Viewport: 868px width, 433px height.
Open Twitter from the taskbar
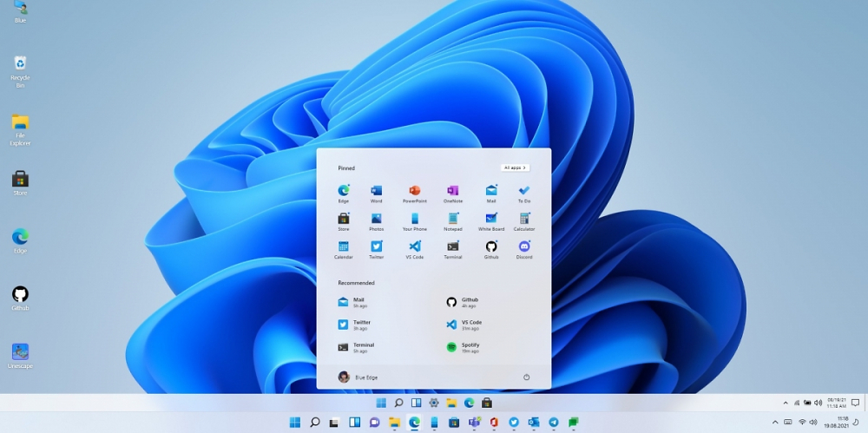514,423
